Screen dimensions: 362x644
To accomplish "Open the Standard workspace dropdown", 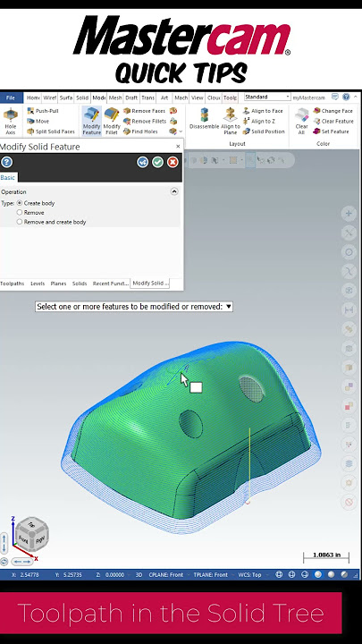I will pyautogui.click(x=267, y=97).
